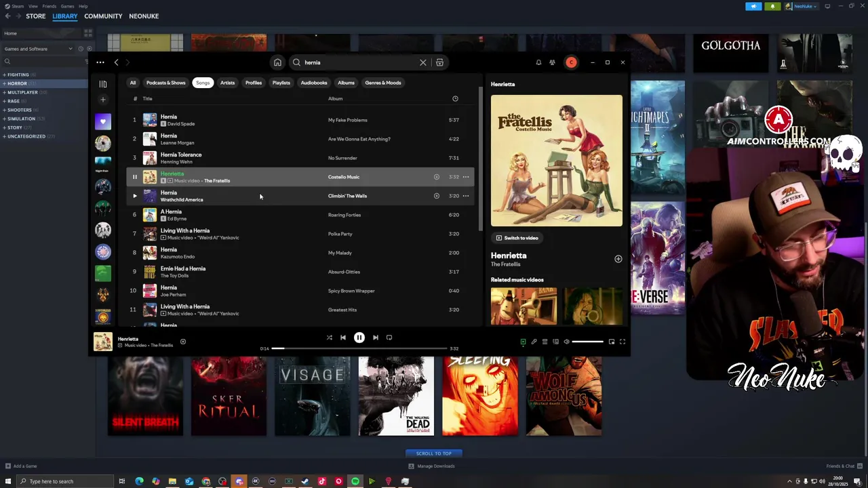868x488 pixels.
Task: Sort by duration clock column header
Action: tap(455, 99)
